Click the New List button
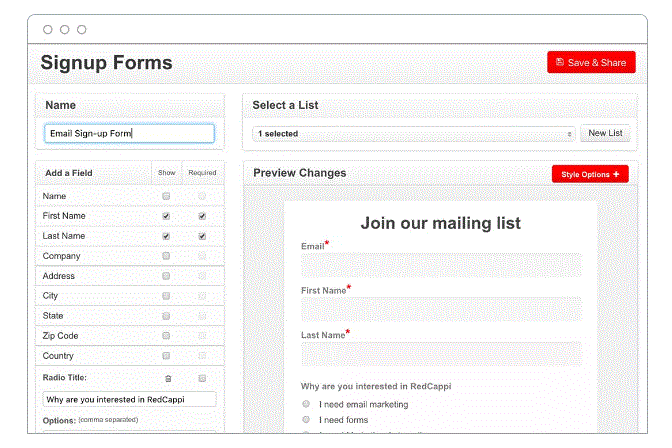The image size is (672, 448). pos(605,133)
